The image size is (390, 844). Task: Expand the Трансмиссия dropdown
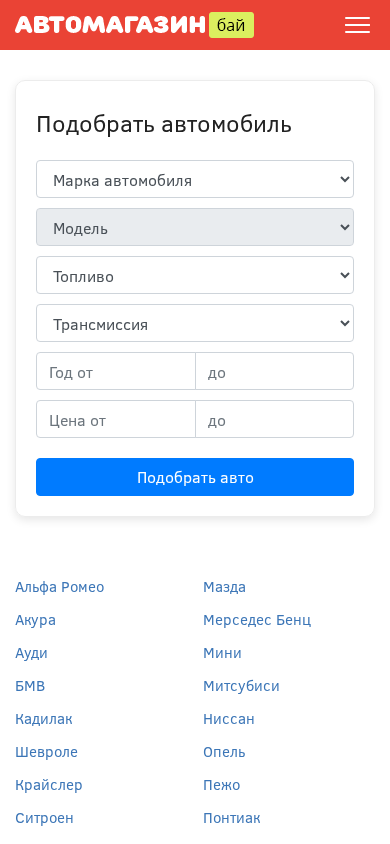pos(195,323)
